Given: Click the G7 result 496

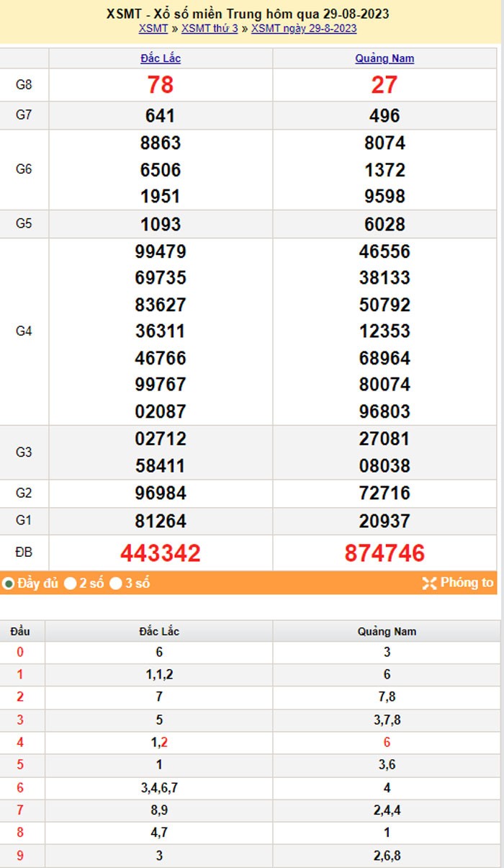Looking at the screenshot, I should pyautogui.click(x=384, y=116).
